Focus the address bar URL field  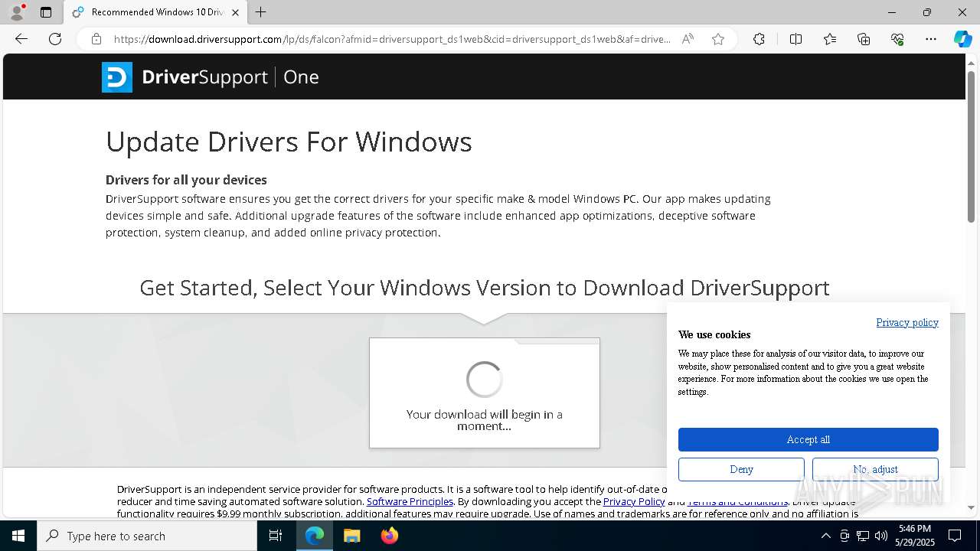coord(392,39)
